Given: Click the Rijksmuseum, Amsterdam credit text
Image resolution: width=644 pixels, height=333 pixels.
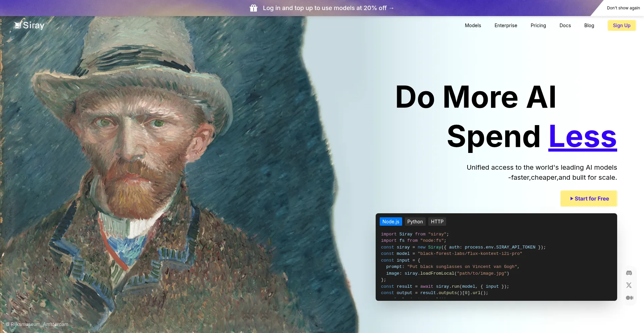Looking at the screenshot, I should 37,324.
